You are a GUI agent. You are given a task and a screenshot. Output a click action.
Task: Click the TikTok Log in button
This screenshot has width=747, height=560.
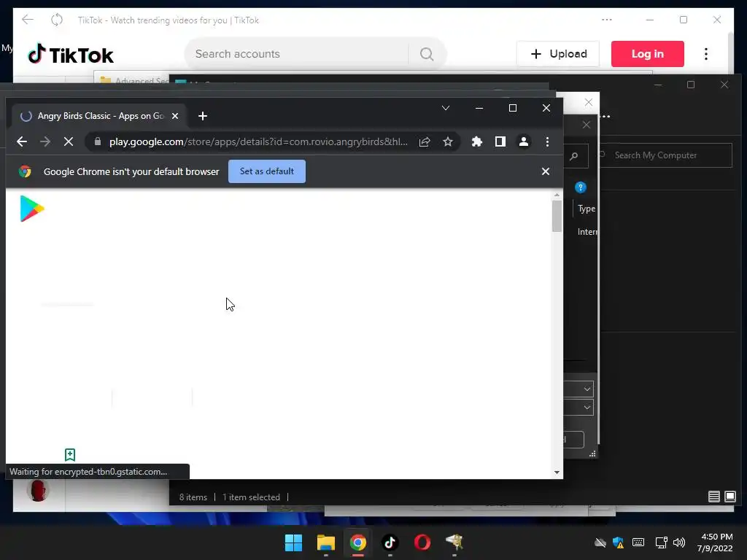(648, 54)
